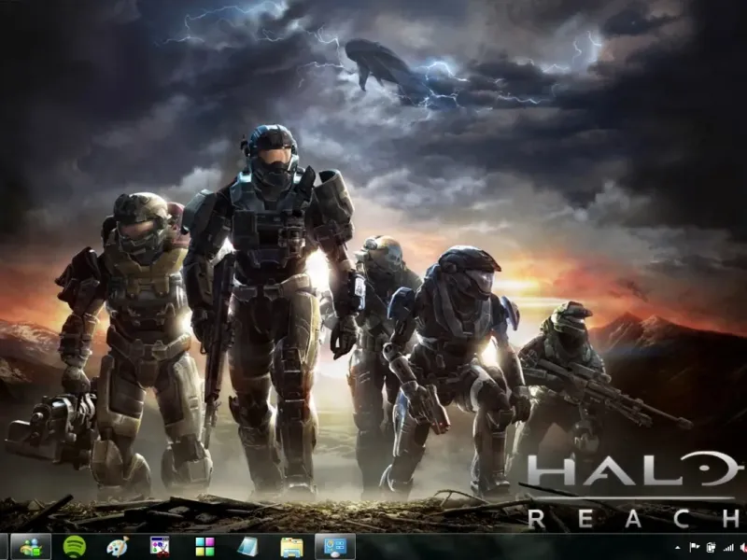Show hidden tray icons arrow
The image size is (747, 560).
point(678,548)
